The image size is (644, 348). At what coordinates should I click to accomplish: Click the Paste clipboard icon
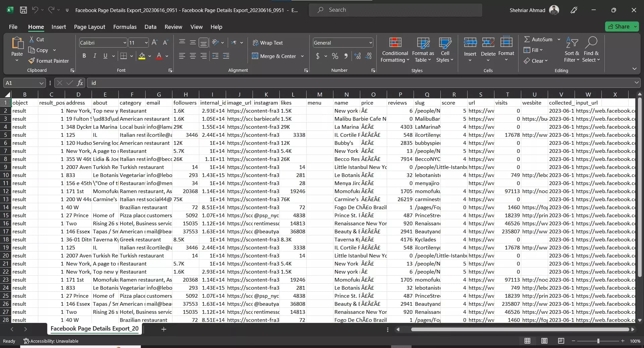tap(17, 44)
